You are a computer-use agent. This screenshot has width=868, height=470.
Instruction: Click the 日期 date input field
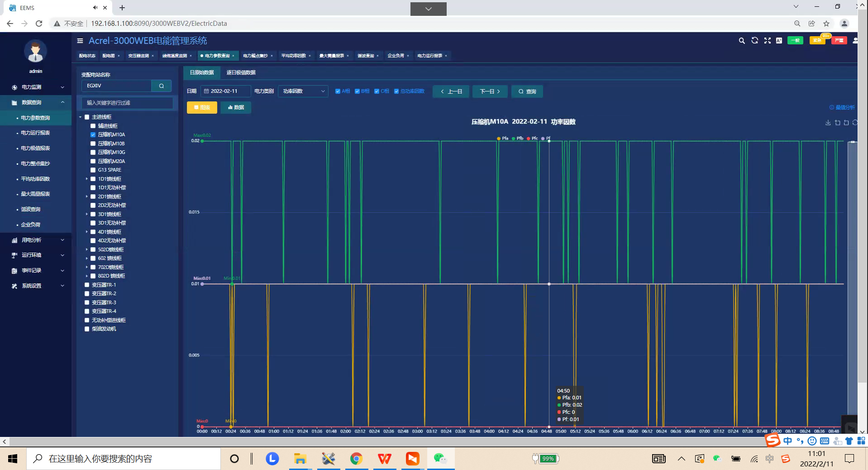(225, 91)
